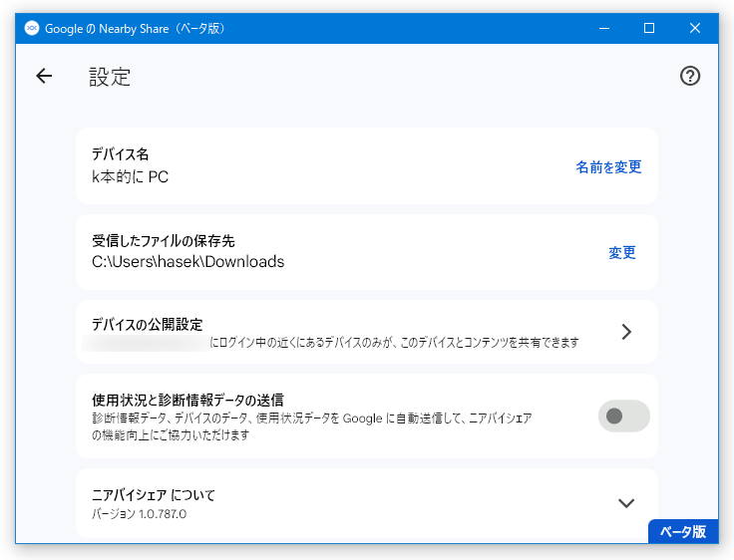Viewport: 734px width, 560px height.
Task: Toggle 使用状況と診断情報データの送信 switch
Action: (x=623, y=416)
